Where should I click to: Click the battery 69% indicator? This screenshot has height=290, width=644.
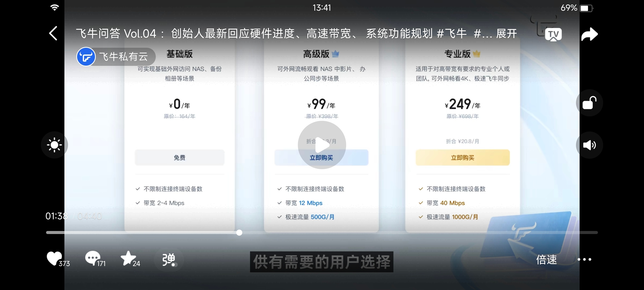pyautogui.click(x=577, y=8)
